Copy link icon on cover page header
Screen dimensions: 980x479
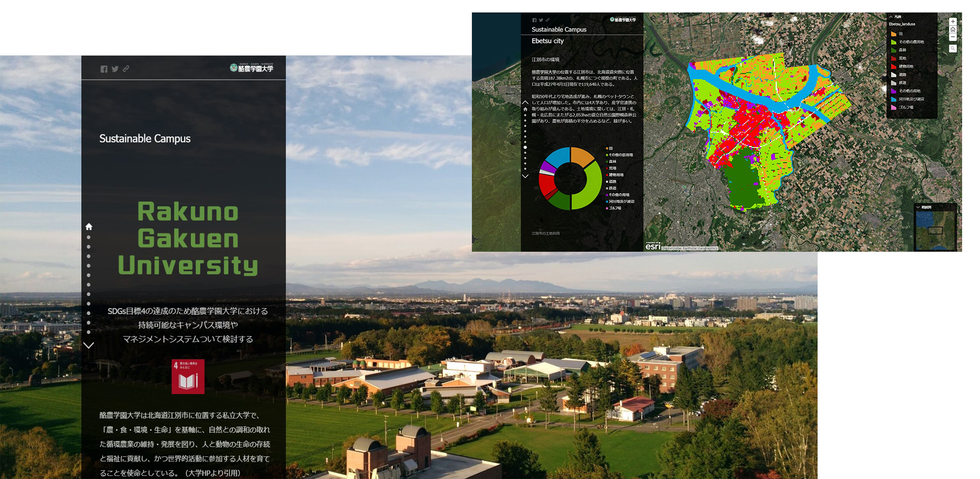126,68
